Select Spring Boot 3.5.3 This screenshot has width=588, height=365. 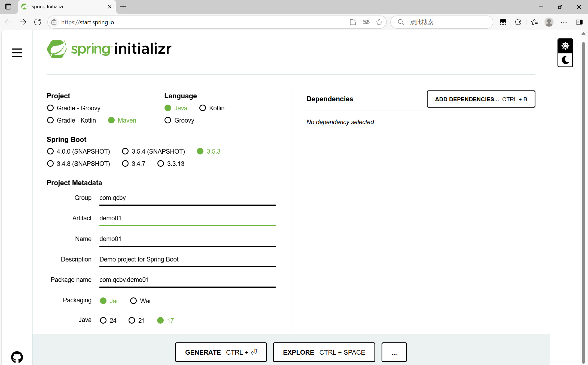[209, 151]
